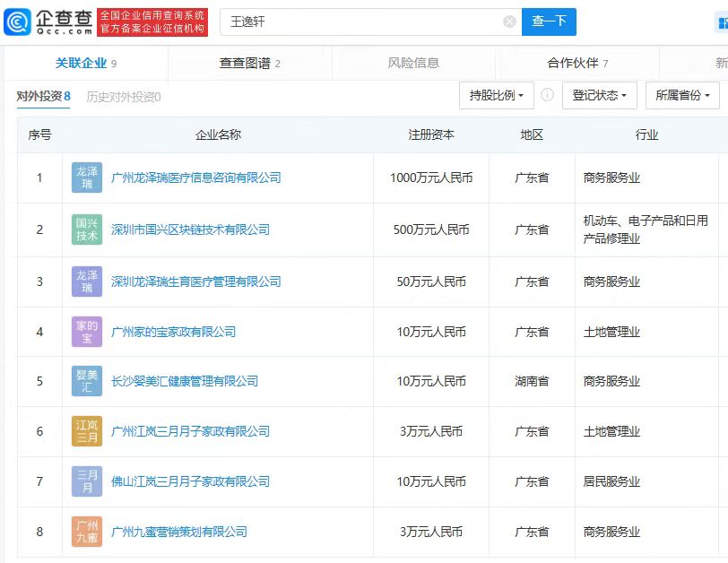The image size is (728, 563).
Task: Open 深圳市国兴区块链技术有限公司 link
Action: (x=190, y=230)
